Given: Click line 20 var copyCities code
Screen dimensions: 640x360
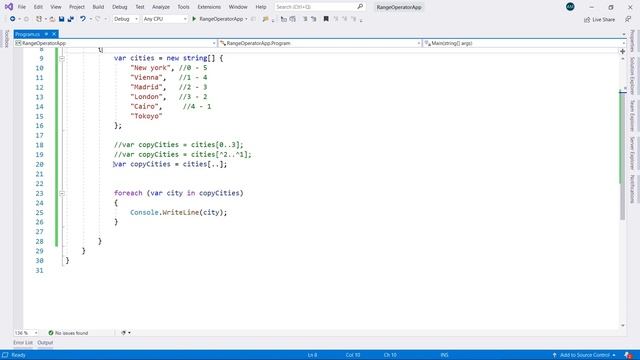Looking at the screenshot, I should tap(170, 164).
